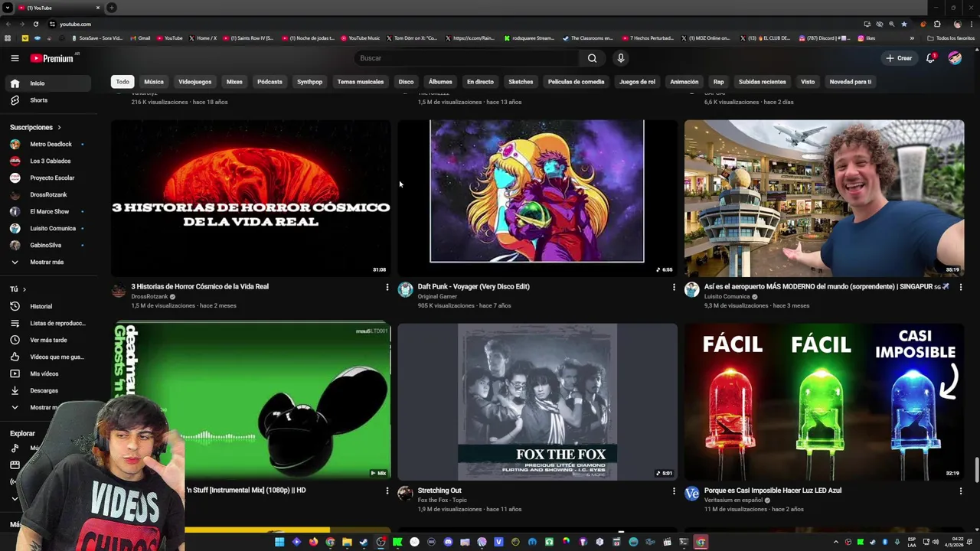Open the GabinoSilva channel
This screenshot has height=551, width=980.
(x=48, y=245)
